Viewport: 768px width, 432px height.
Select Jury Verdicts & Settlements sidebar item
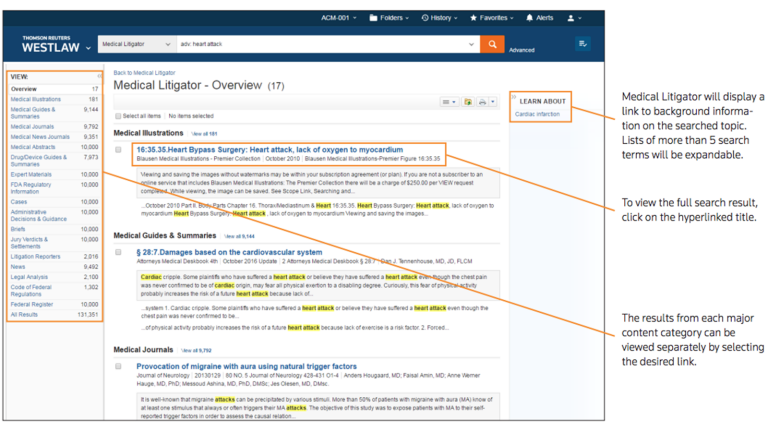coord(29,243)
